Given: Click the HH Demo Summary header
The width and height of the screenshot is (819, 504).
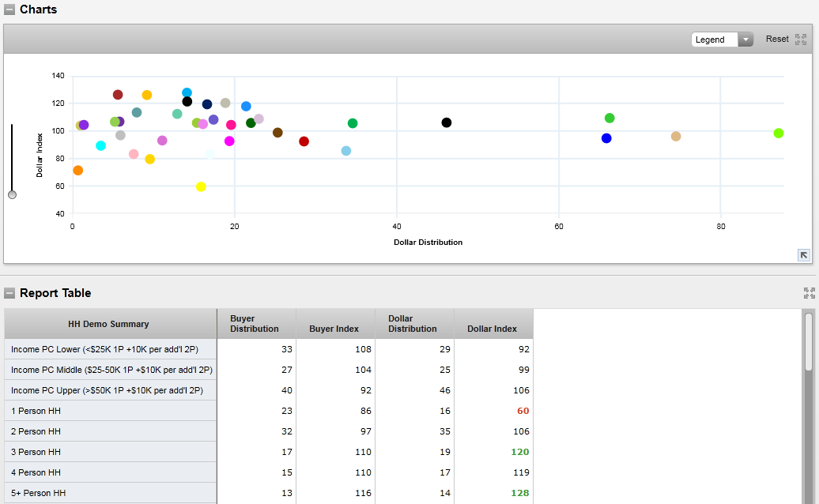Looking at the screenshot, I should tap(109, 324).
